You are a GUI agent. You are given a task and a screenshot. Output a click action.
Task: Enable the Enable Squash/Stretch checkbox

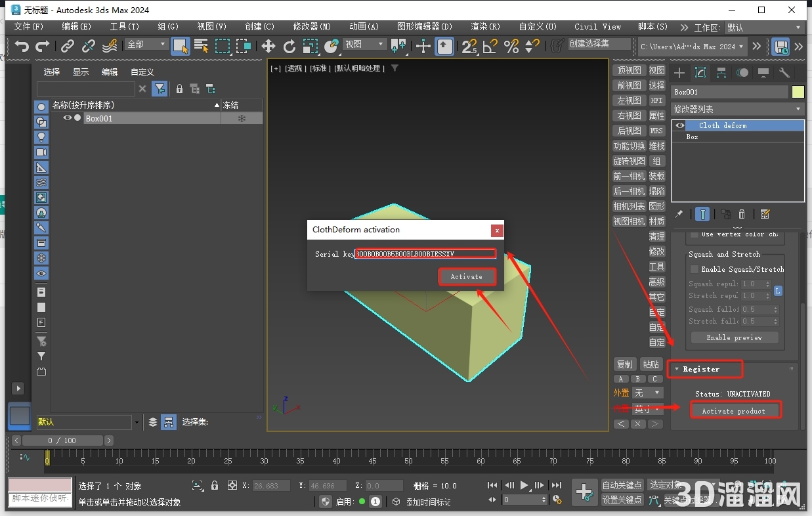point(694,269)
